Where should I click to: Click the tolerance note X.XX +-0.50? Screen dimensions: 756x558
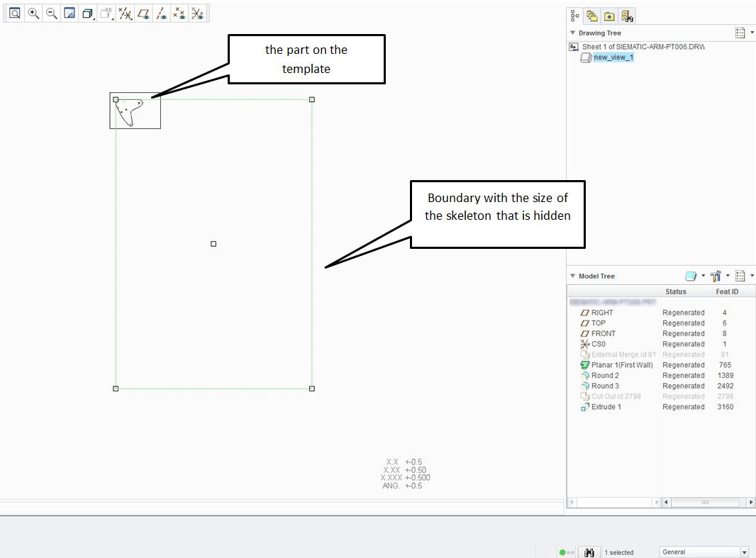pos(404,470)
